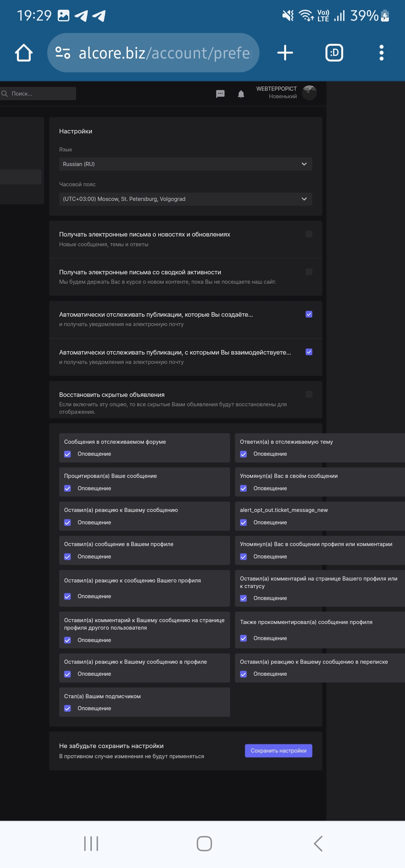Screen dimensions: 405x868
Task: Tap the WEBTEPPOPICT user avatar
Action: click(309, 93)
